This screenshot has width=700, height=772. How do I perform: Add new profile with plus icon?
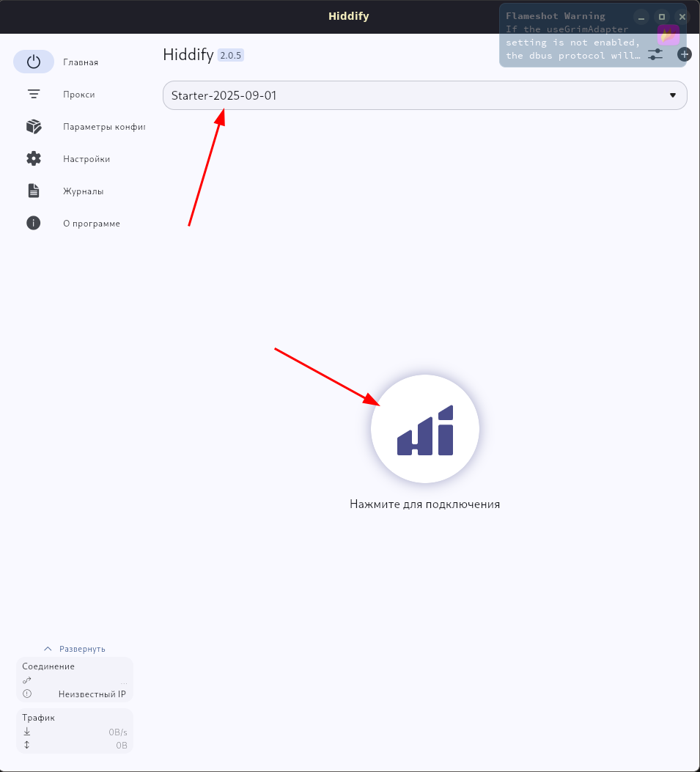click(x=685, y=54)
